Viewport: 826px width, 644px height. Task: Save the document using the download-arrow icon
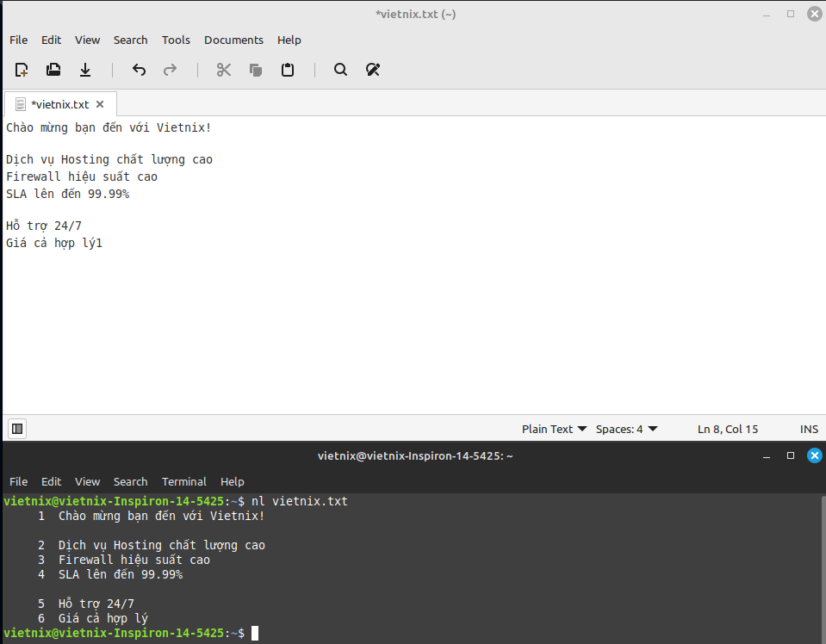coord(84,70)
